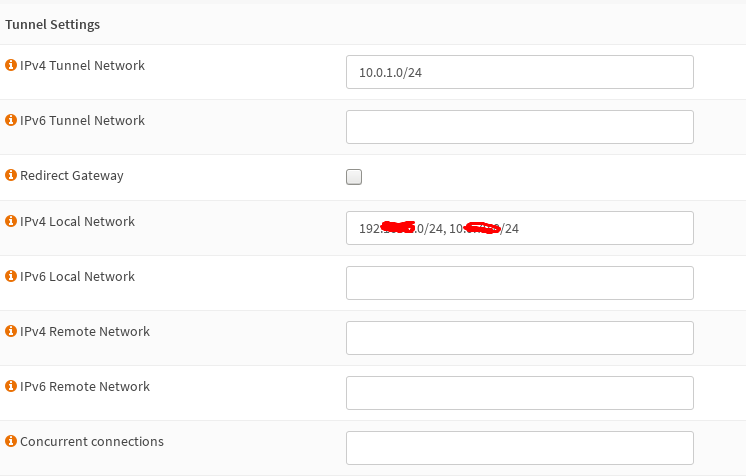The height and width of the screenshot is (476, 746).
Task: Open help icon for IPv6 Local Network
Action: [x=11, y=277]
